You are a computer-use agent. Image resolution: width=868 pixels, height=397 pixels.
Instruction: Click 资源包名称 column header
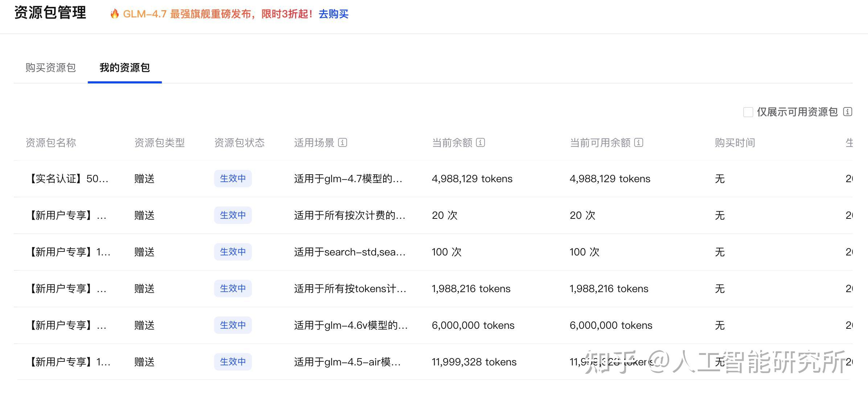coord(51,143)
